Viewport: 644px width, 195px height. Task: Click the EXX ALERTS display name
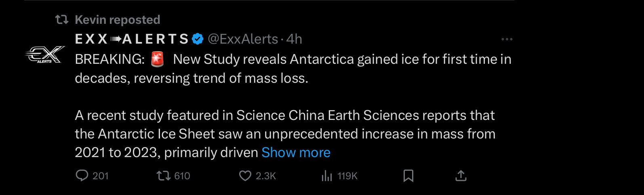tap(132, 39)
